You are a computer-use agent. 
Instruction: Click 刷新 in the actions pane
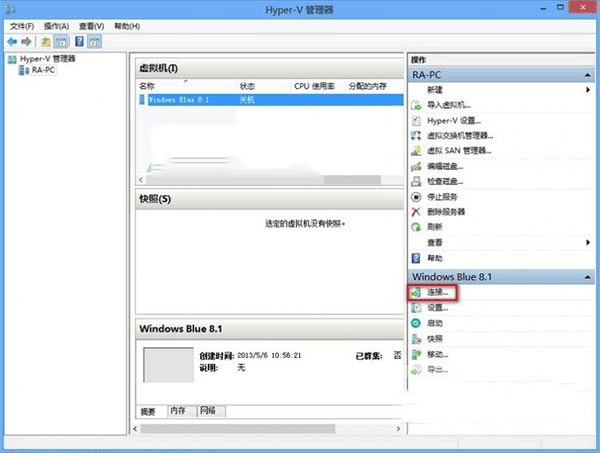click(435, 227)
